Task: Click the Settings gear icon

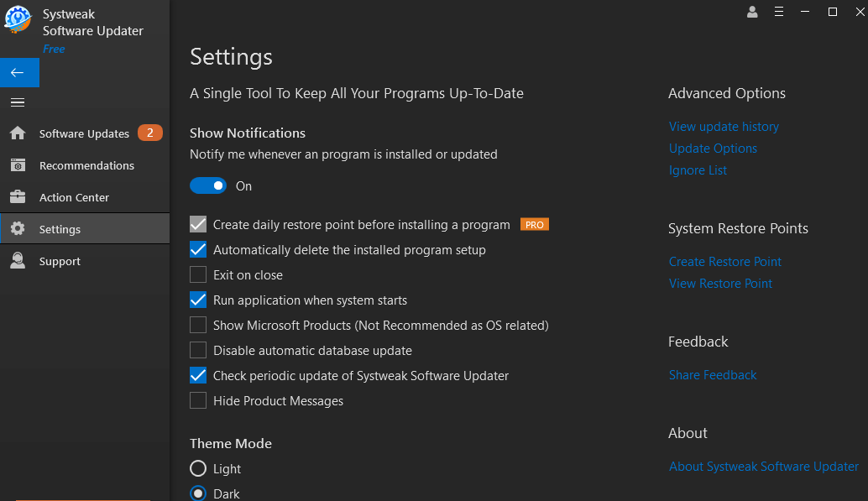Action: pos(18,228)
